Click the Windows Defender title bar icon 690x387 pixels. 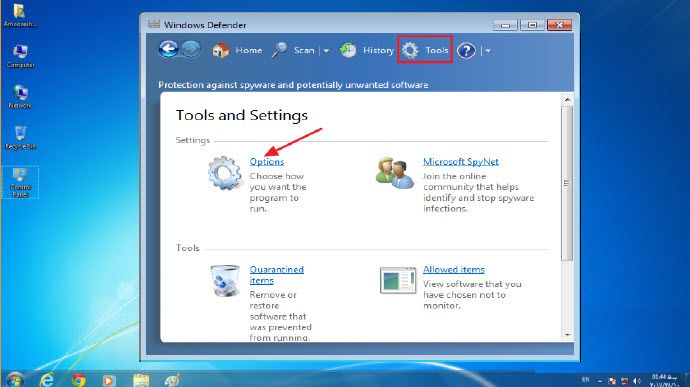coord(154,24)
